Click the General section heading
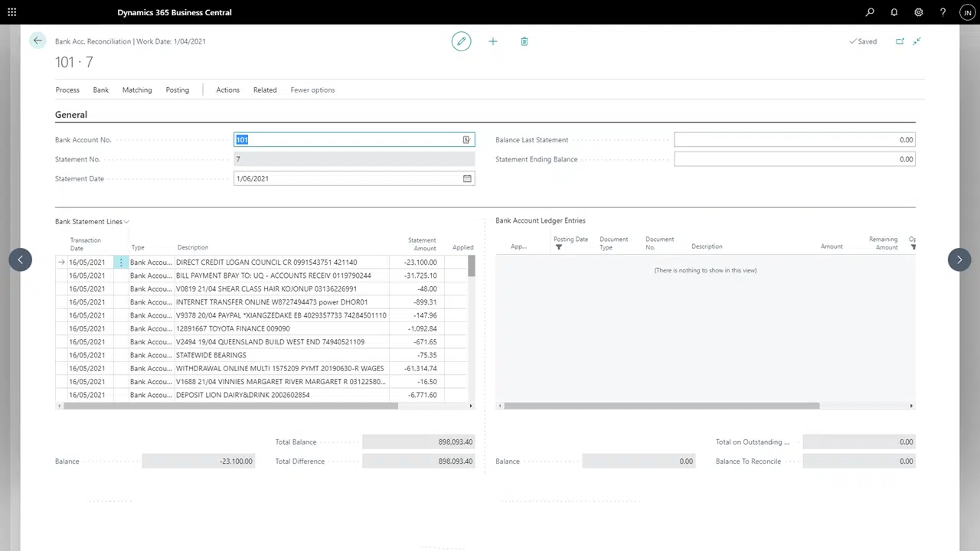This screenshot has height=551, width=980. [x=71, y=115]
